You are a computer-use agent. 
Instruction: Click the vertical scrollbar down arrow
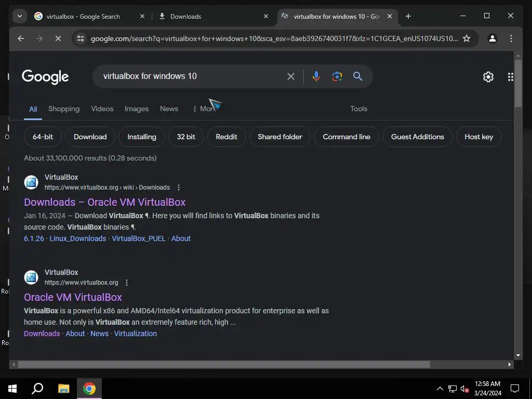518,355
